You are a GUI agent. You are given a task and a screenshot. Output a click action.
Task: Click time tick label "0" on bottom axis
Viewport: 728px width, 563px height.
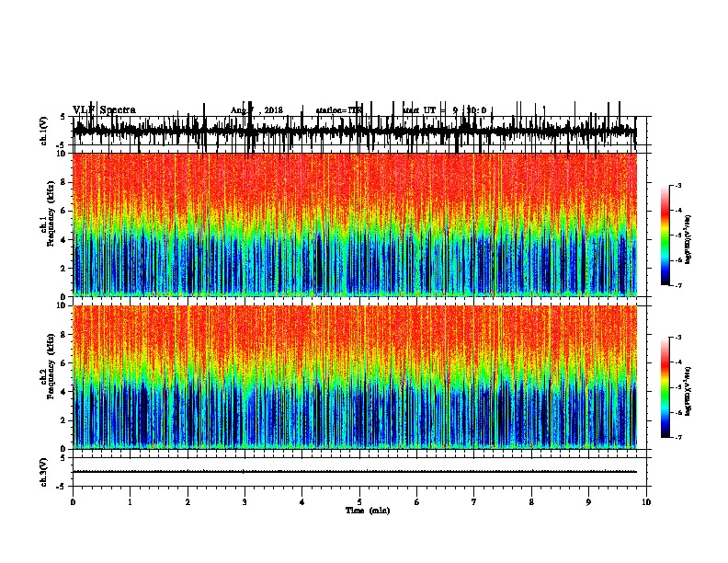point(73,502)
